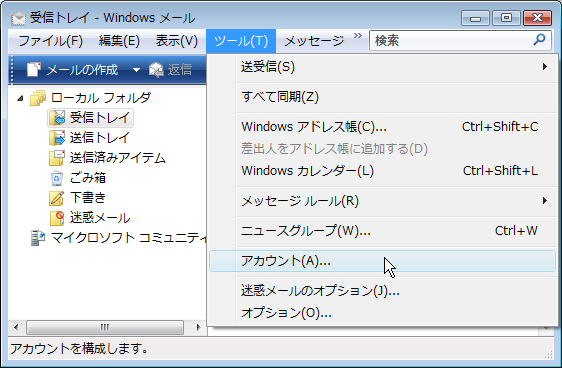The width and height of the screenshot is (562, 368).
Task: Open the Drafts (下書き) folder icon
Action: point(57,198)
